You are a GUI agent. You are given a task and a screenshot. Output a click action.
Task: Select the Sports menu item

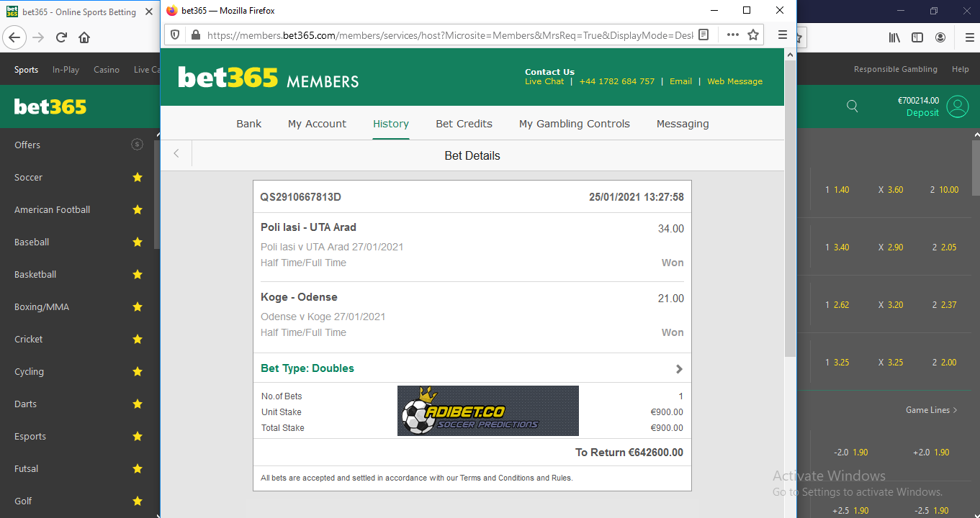pyautogui.click(x=26, y=70)
